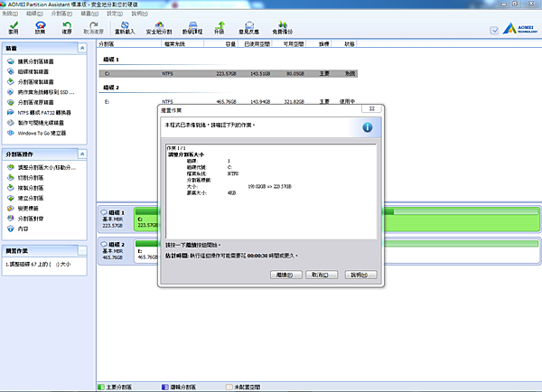This screenshot has width=542, height=392.
Task: Click the E: 465.76GB partition block in the disk map
Action: click(337, 251)
